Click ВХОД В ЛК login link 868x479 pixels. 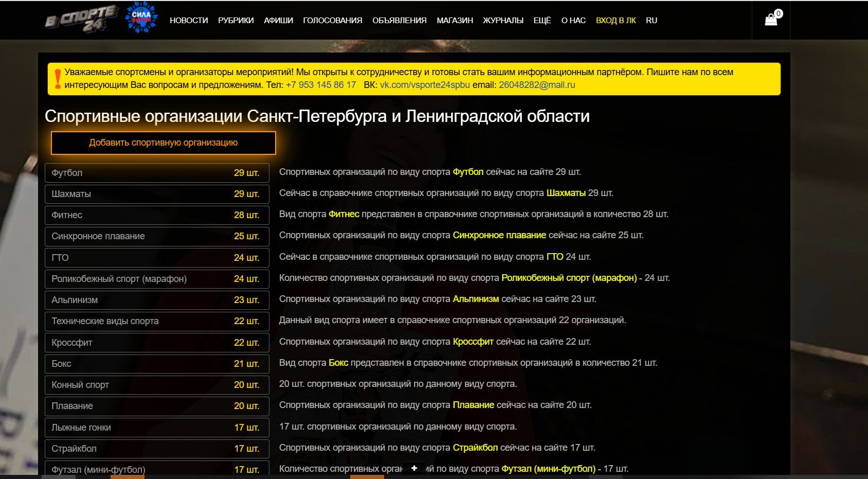click(x=616, y=21)
